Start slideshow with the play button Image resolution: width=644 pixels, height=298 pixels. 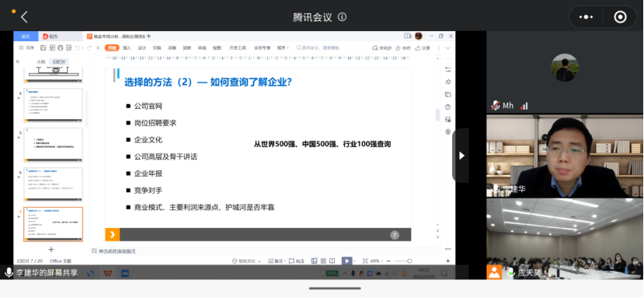(347, 261)
